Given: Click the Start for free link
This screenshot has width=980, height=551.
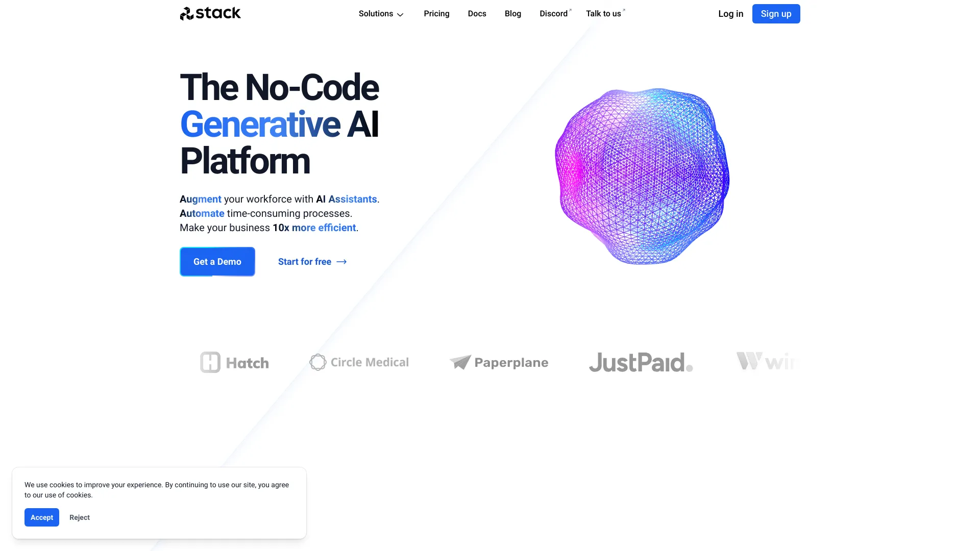Looking at the screenshot, I should coord(312,262).
